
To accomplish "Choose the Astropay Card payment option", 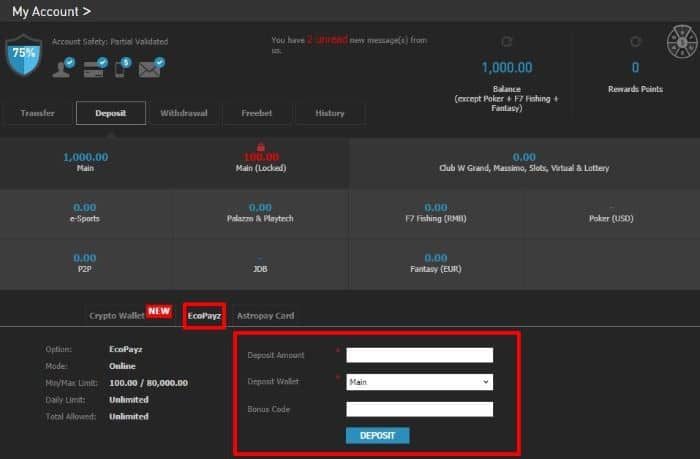I will pos(265,316).
